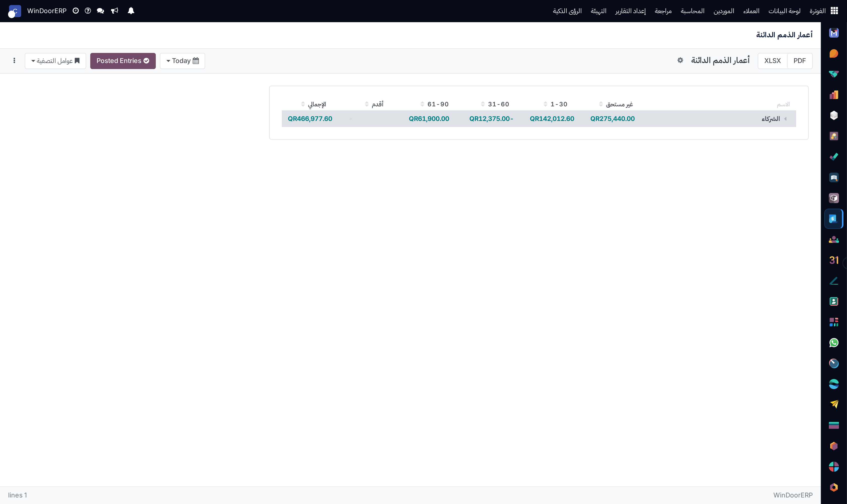
Task: Click the QR12,375.00- amount
Action: click(x=491, y=119)
